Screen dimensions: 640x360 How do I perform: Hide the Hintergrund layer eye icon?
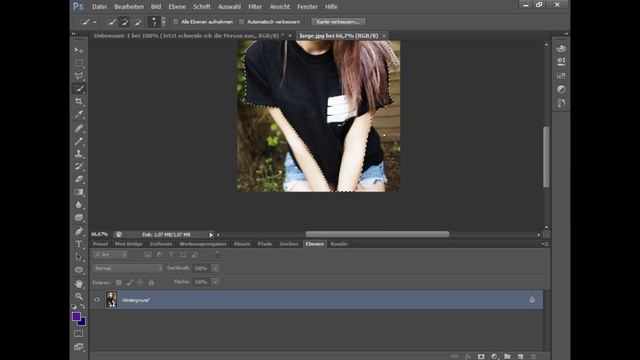(97, 300)
